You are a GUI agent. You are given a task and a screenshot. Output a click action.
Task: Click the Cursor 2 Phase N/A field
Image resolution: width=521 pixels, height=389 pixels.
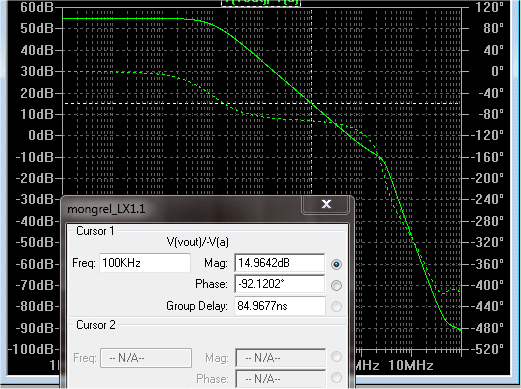280,379
